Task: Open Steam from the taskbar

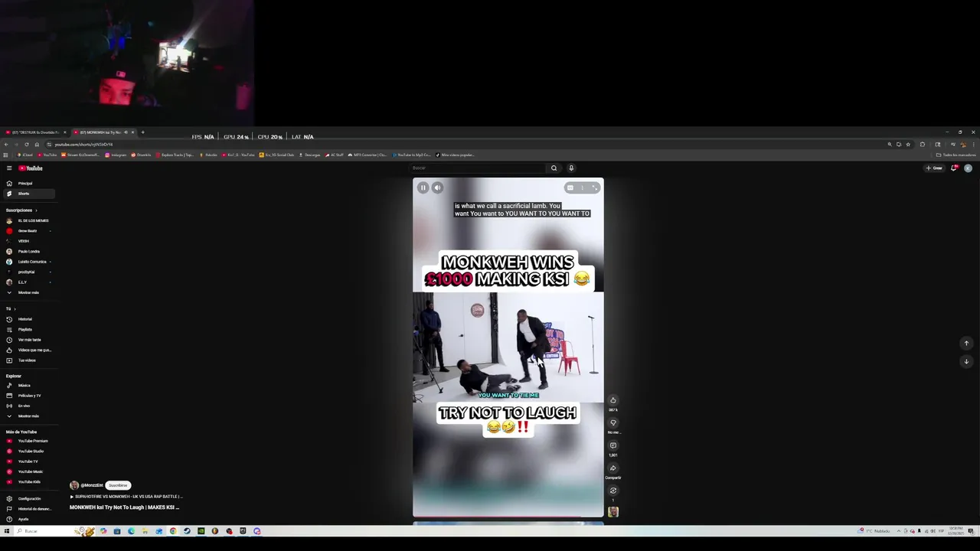Action: coord(187,531)
